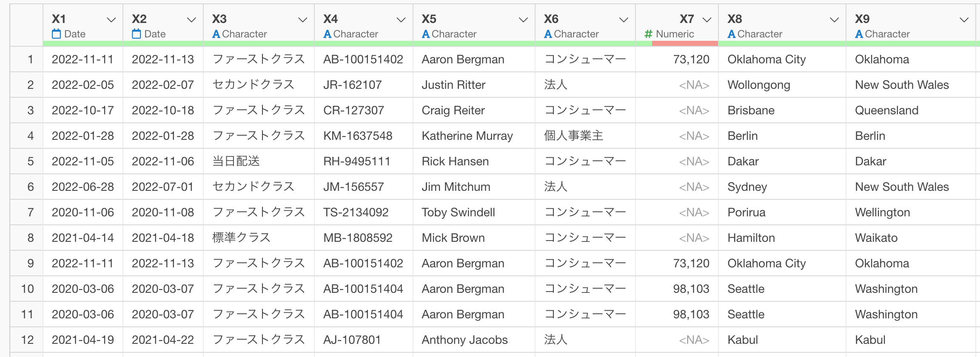Open the X6 column dropdown chevron
Screen dimensions: 980x357
[624, 20]
